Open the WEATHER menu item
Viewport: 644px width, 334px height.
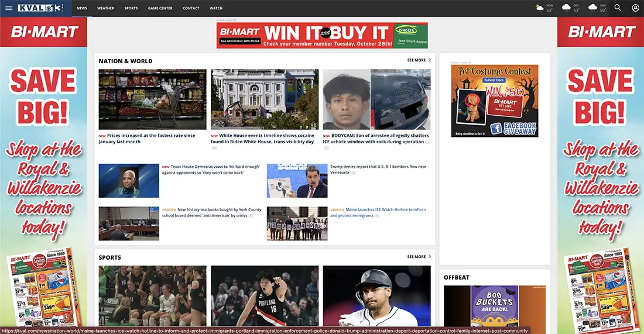click(x=105, y=8)
